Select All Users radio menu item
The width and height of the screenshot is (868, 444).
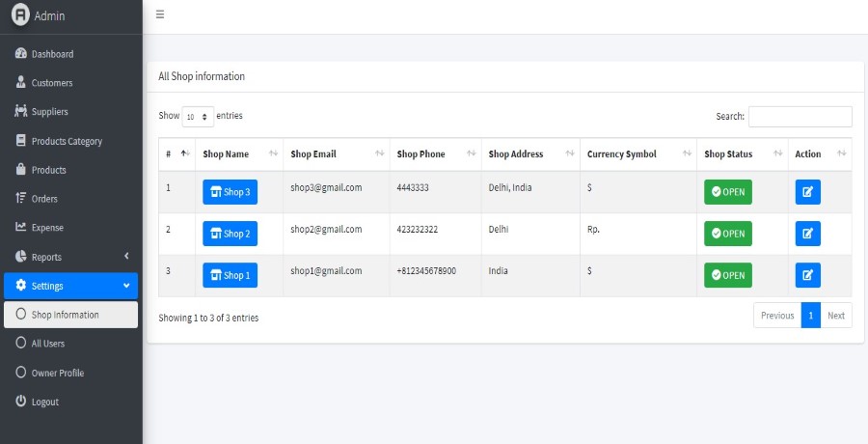coord(21,343)
